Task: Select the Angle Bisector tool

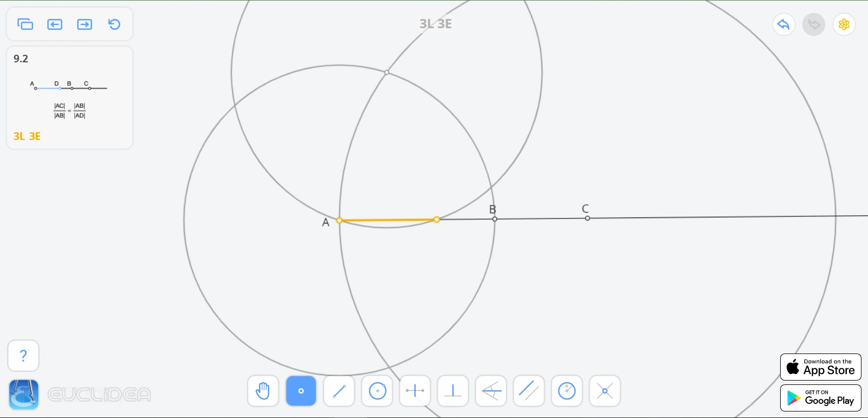Action: (491, 391)
